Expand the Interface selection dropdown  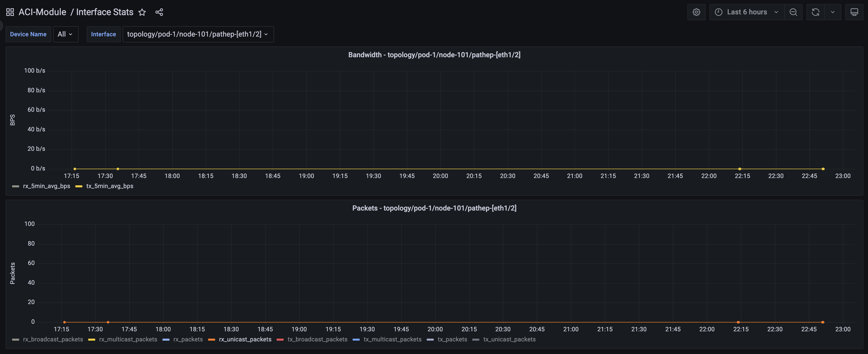(198, 34)
